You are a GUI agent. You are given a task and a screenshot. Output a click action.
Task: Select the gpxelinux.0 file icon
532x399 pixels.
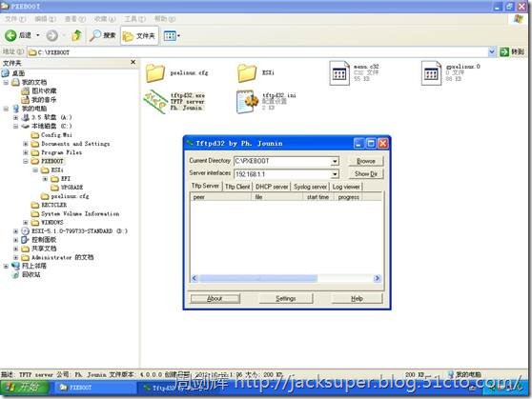click(x=431, y=73)
